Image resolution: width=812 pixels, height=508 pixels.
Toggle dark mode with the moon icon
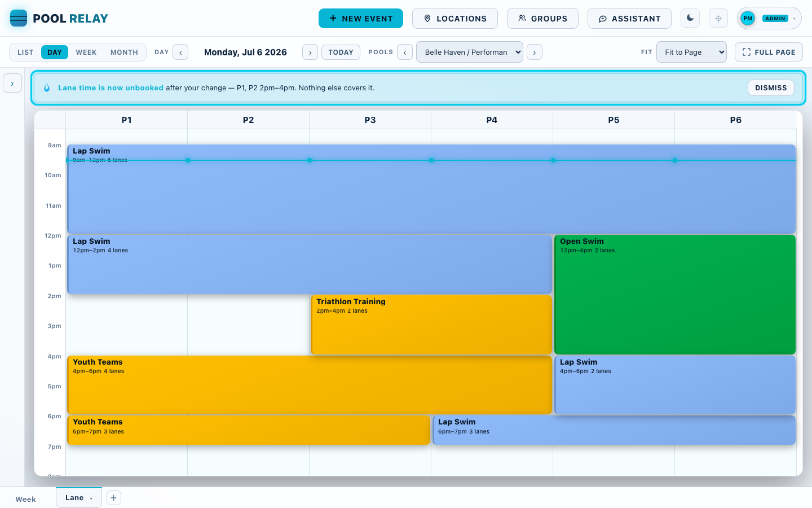tap(690, 18)
